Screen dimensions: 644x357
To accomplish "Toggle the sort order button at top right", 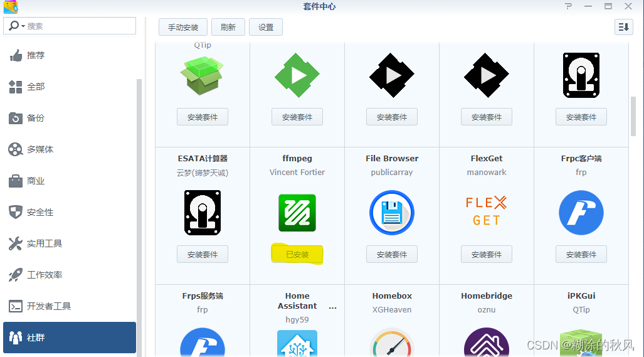I will [x=623, y=27].
